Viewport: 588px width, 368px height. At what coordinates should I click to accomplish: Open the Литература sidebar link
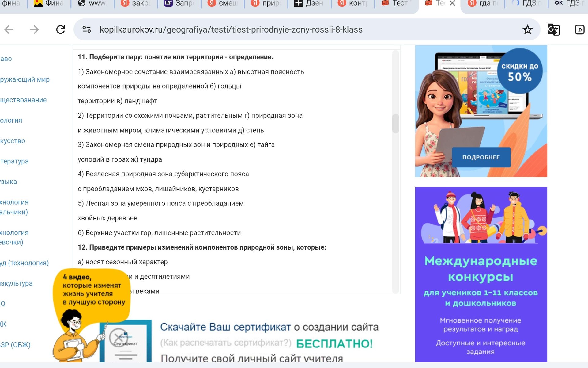(x=14, y=161)
